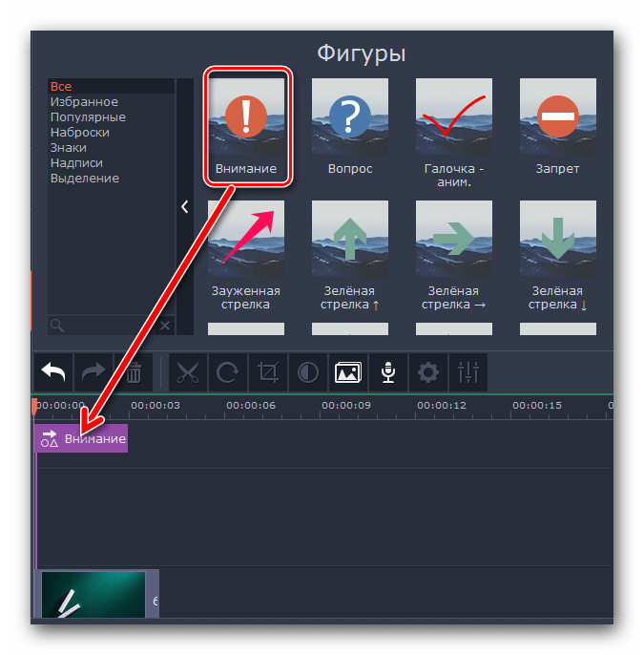Collapse the category list with chevron
This screenshot has height=655, width=644.
coord(185,206)
